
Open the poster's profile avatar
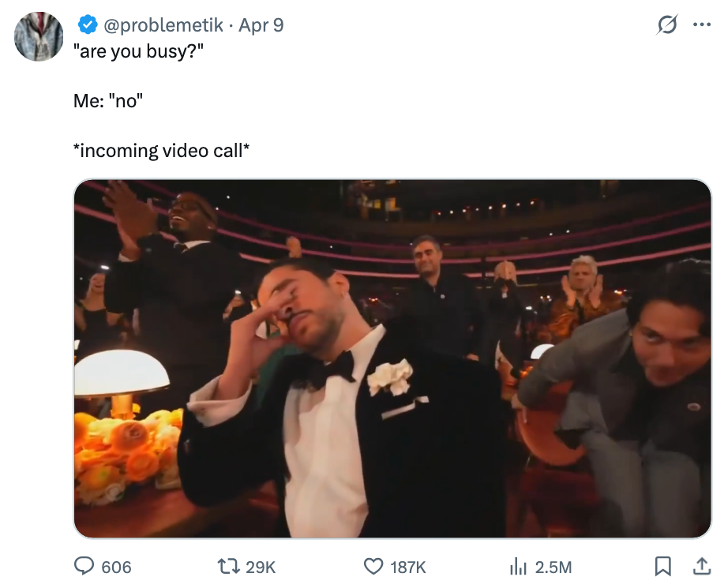[x=39, y=36]
